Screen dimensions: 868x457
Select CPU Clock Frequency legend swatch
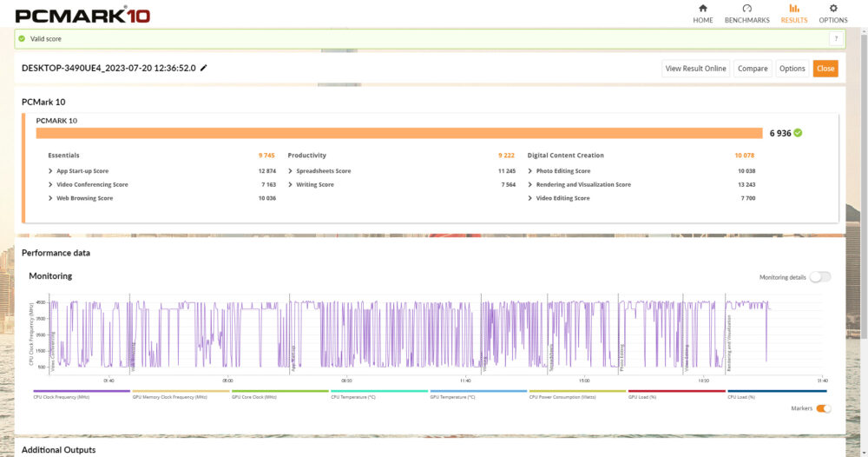pos(82,391)
